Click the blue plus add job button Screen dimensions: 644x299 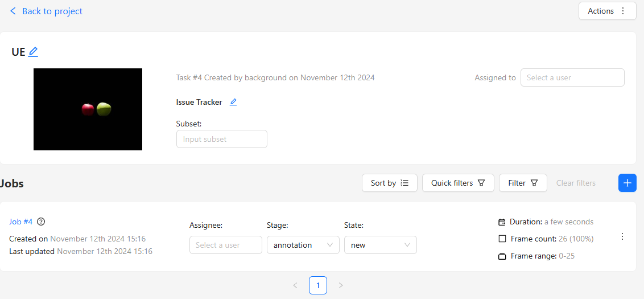tap(627, 183)
